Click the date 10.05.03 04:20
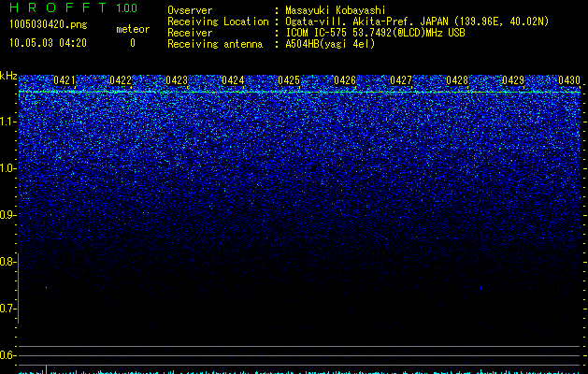The image size is (588, 374). [48, 43]
